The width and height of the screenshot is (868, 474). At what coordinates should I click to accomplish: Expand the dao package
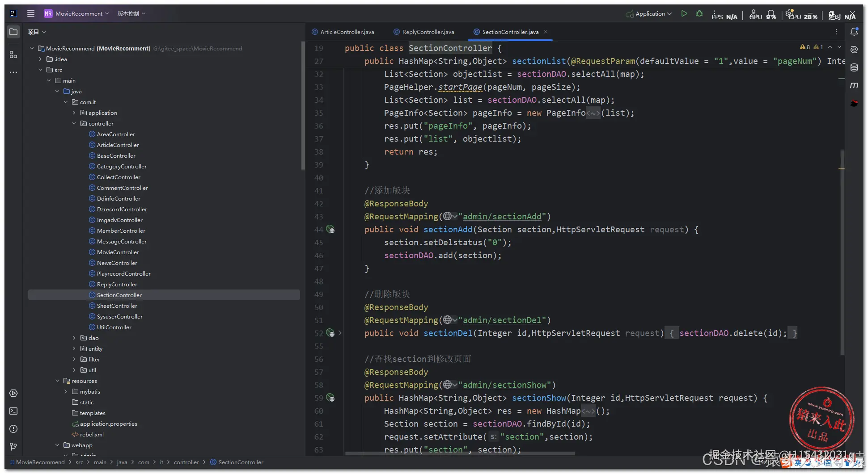pos(74,338)
